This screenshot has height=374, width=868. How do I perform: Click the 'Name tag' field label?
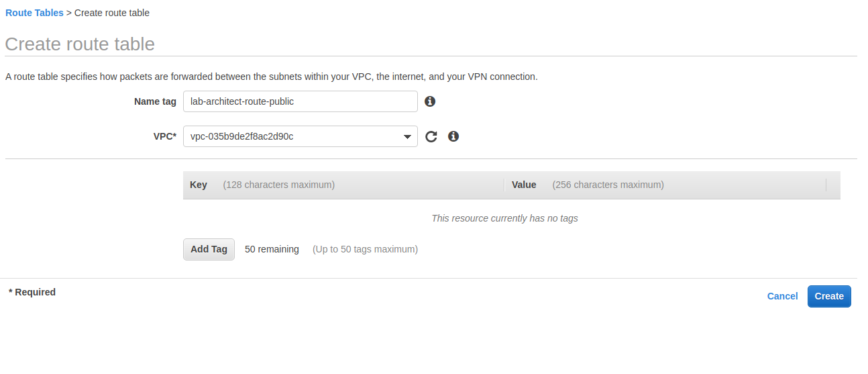click(x=155, y=101)
